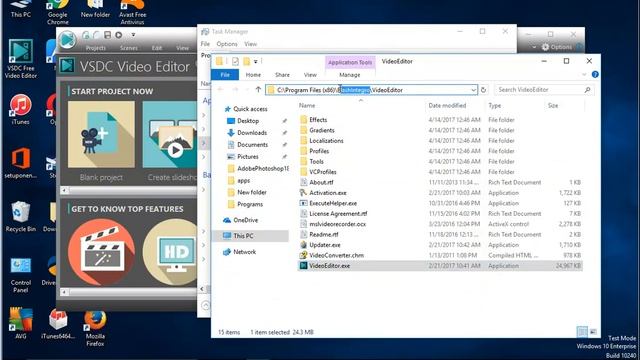Open Edit tab in VSDC
Image resolution: width=640 pixels, height=360 pixels.
pos(157,48)
